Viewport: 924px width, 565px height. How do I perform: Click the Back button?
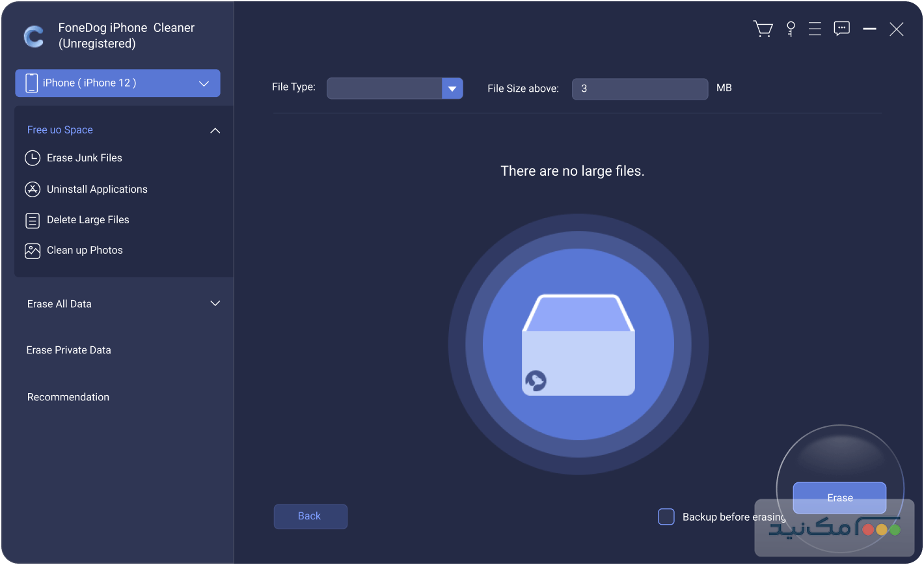coord(310,516)
